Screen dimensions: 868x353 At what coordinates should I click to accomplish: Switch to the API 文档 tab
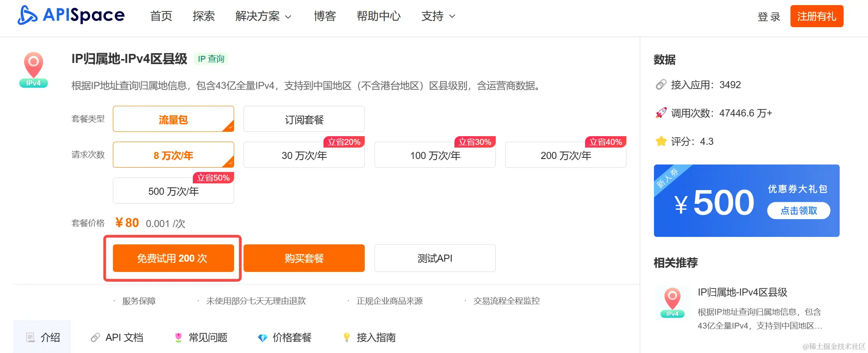(x=117, y=337)
